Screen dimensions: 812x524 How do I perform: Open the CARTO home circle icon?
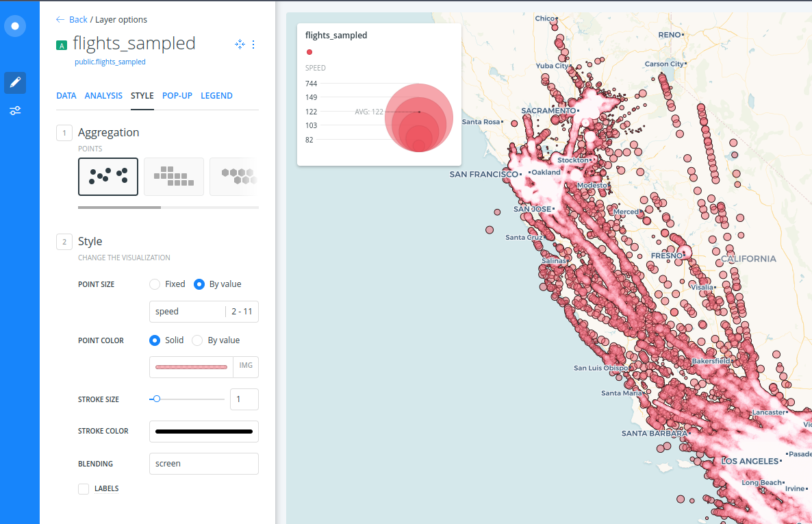[x=15, y=26]
